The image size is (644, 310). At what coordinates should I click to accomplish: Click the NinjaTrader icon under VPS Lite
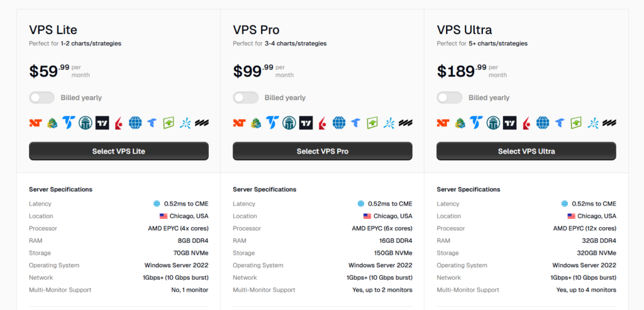pyautogui.click(x=35, y=123)
